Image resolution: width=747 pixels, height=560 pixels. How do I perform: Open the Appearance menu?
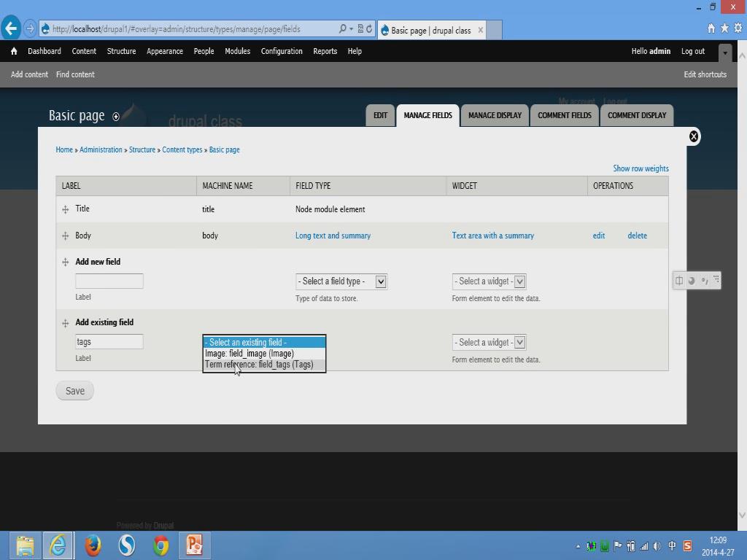tap(165, 51)
